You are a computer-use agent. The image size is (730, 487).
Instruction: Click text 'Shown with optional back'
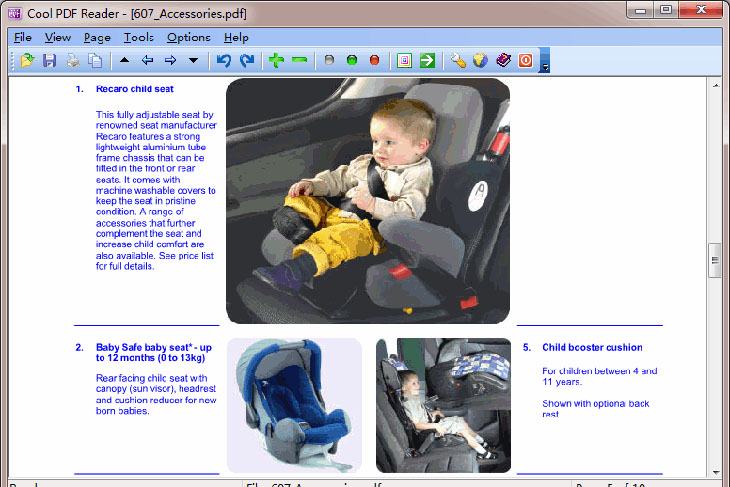[595, 404]
